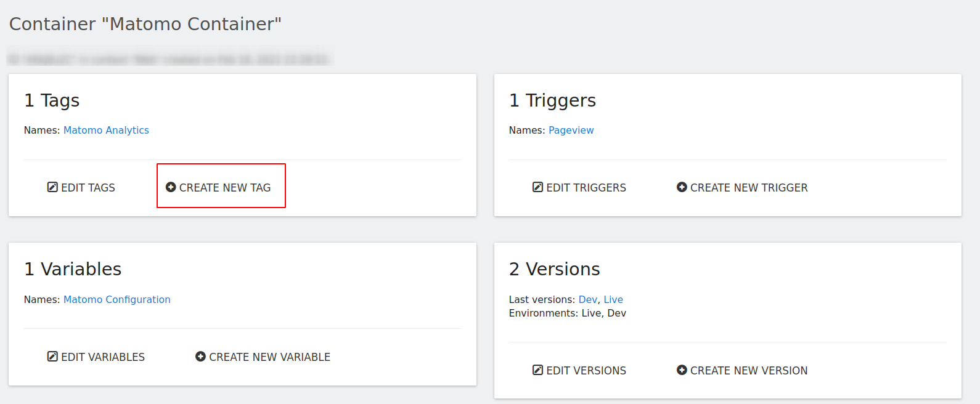Viewport: 980px width, 404px height.
Task: Open the Live version link
Action: (x=613, y=300)
